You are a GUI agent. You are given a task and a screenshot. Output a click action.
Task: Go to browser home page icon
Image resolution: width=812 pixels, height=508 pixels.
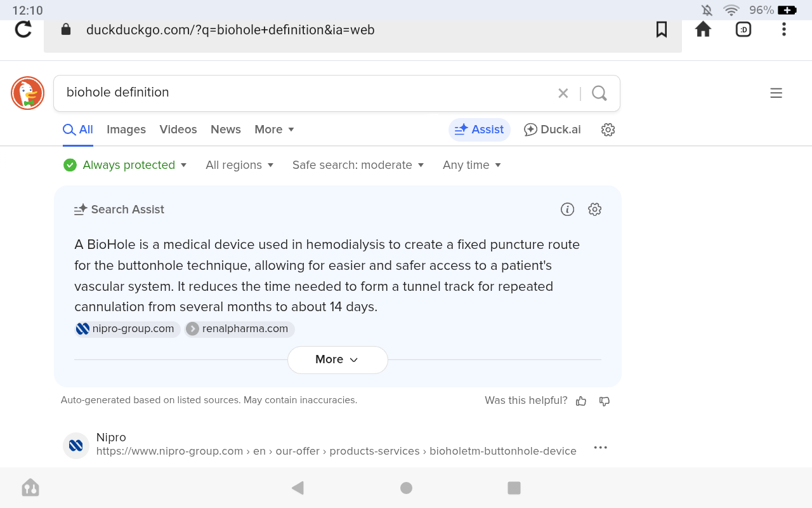703,29
